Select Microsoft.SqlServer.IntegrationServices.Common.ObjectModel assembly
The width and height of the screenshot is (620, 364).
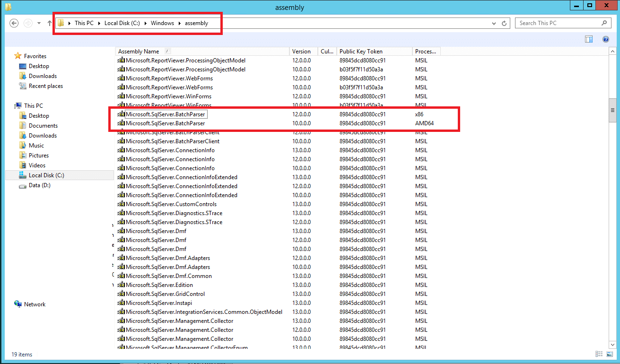point(279,312)
